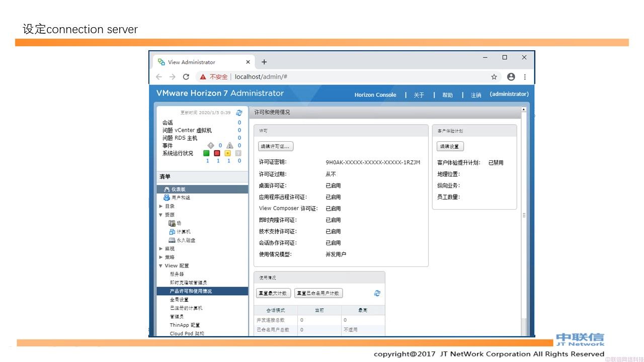Screen dimensions: 644x362
Task: Click the 注销 logout link
Action: click(476, 95)
